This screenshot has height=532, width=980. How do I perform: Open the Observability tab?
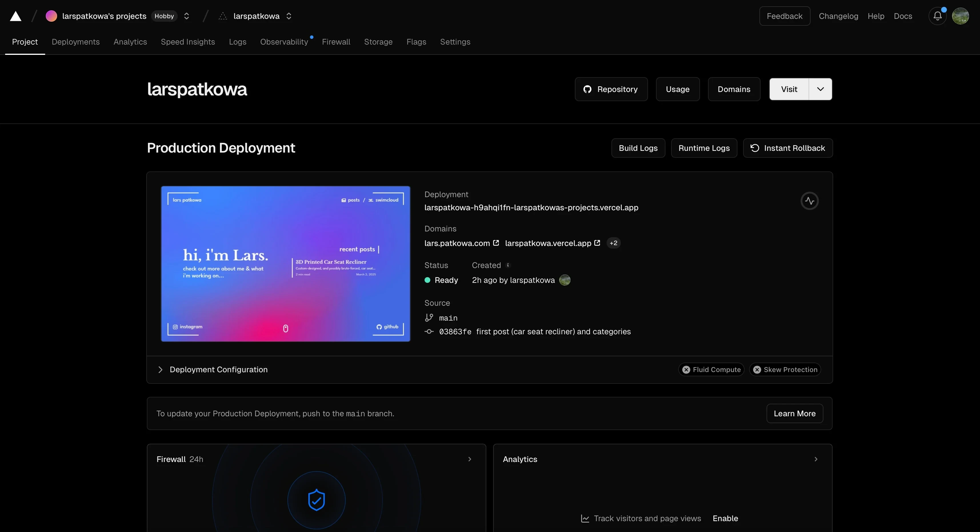click(x=284, y=42)
